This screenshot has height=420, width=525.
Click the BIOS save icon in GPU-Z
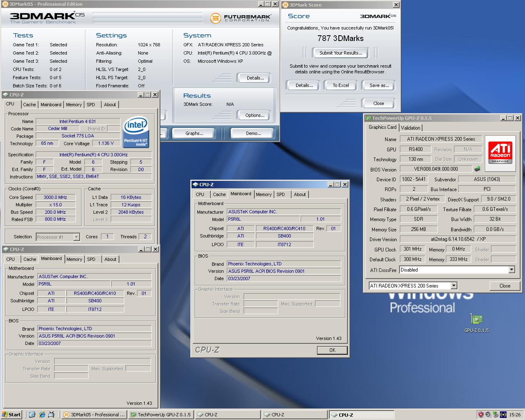(x=477, y=169)
